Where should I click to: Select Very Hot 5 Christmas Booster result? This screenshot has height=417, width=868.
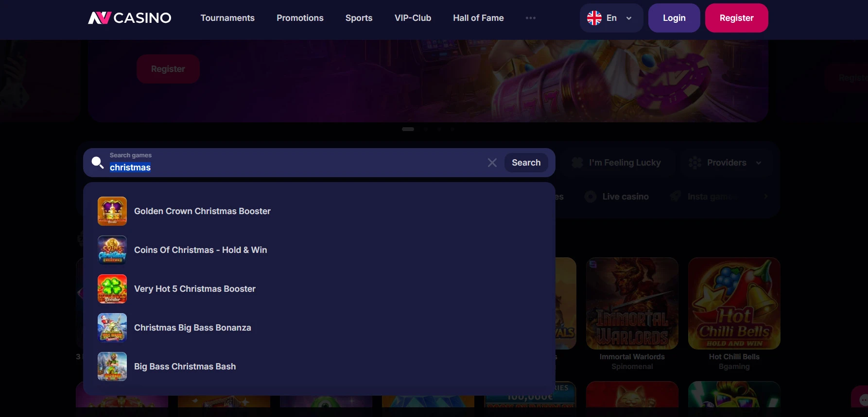coord(319,289)
